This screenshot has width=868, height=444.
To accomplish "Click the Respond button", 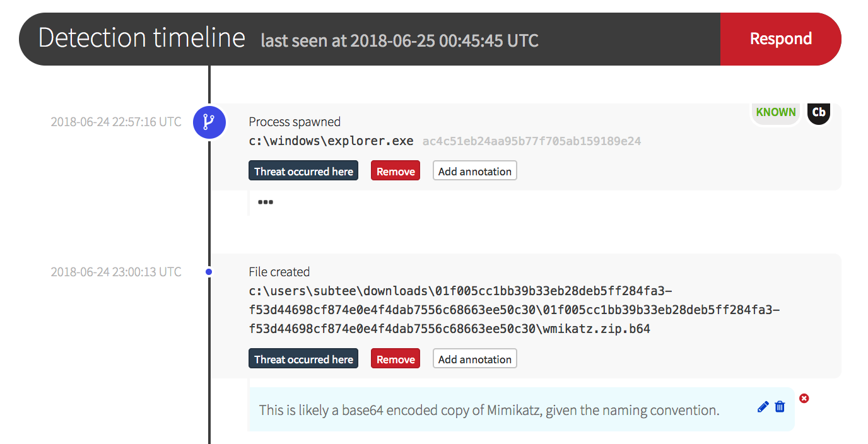I will 780,39.
